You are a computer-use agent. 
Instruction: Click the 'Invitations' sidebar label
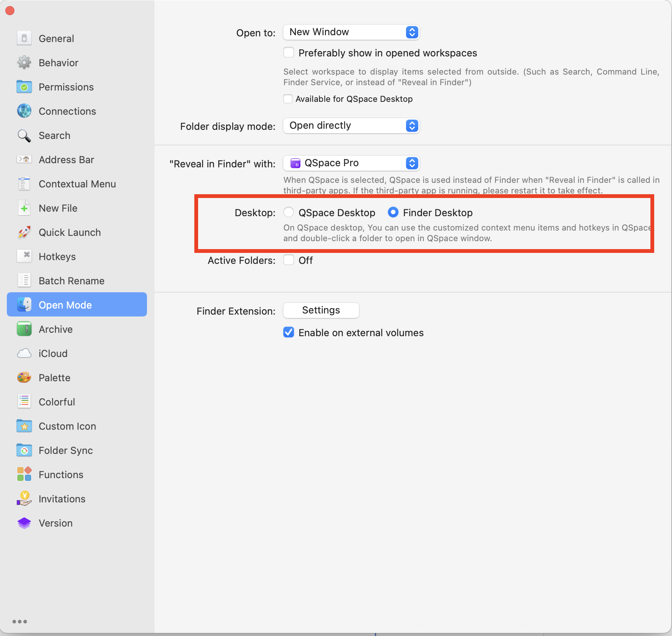pos(62,499)
